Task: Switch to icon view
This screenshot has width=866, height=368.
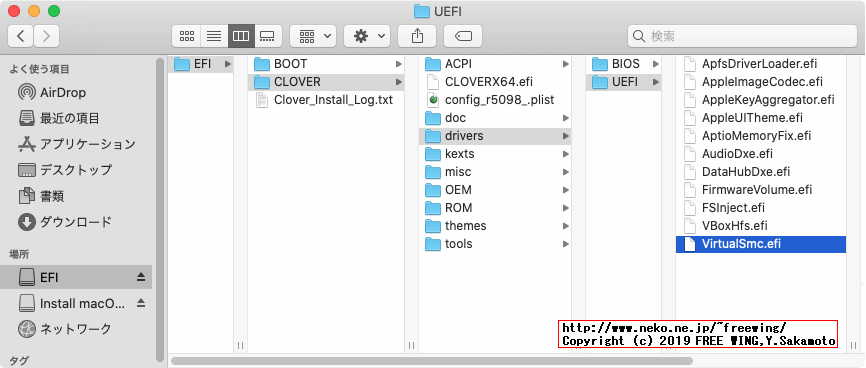Action: [186, 36]
